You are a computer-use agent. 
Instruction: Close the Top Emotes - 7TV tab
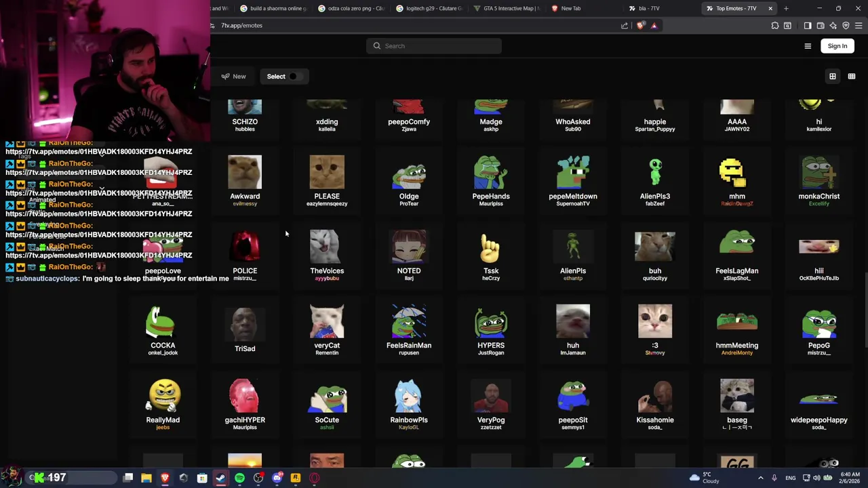[770, 8]
